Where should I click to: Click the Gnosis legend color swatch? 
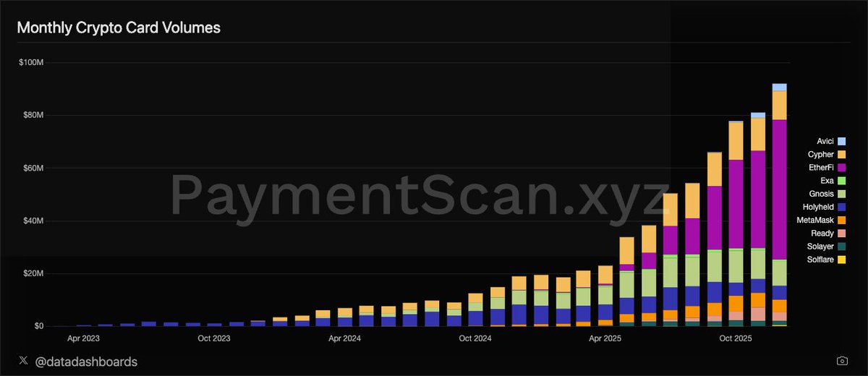coord(843,194)
